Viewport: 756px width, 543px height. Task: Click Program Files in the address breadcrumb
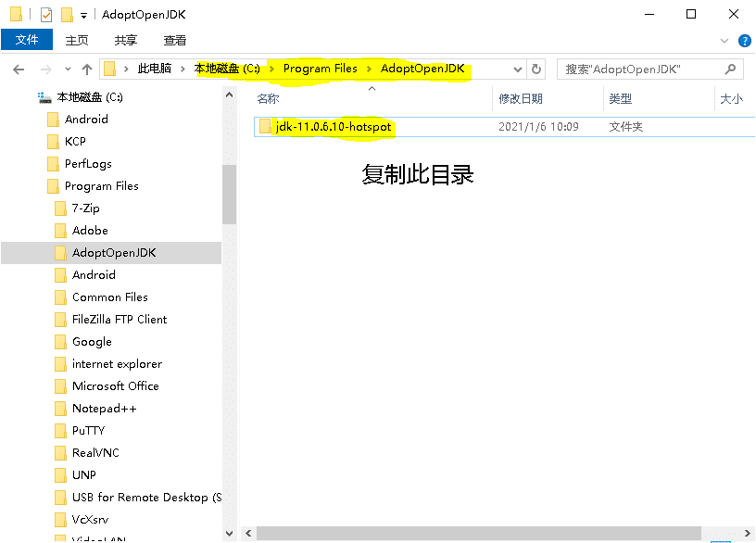coord(320,69)
